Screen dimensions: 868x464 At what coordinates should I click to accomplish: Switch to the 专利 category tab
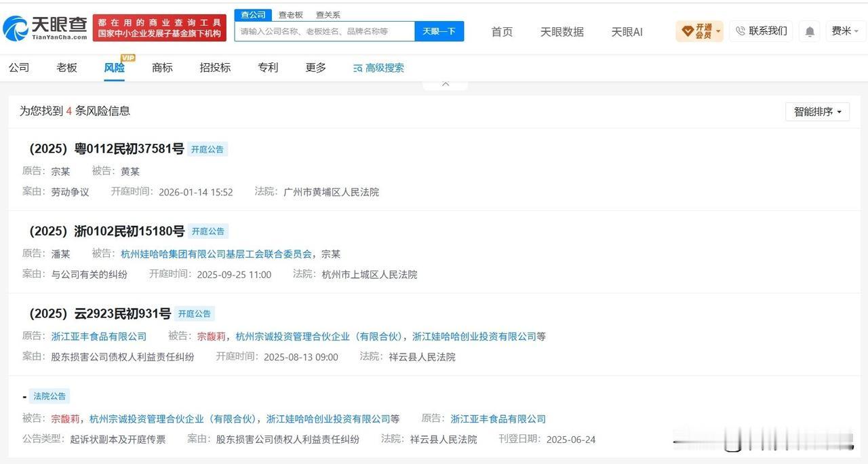tap(268, 67)
